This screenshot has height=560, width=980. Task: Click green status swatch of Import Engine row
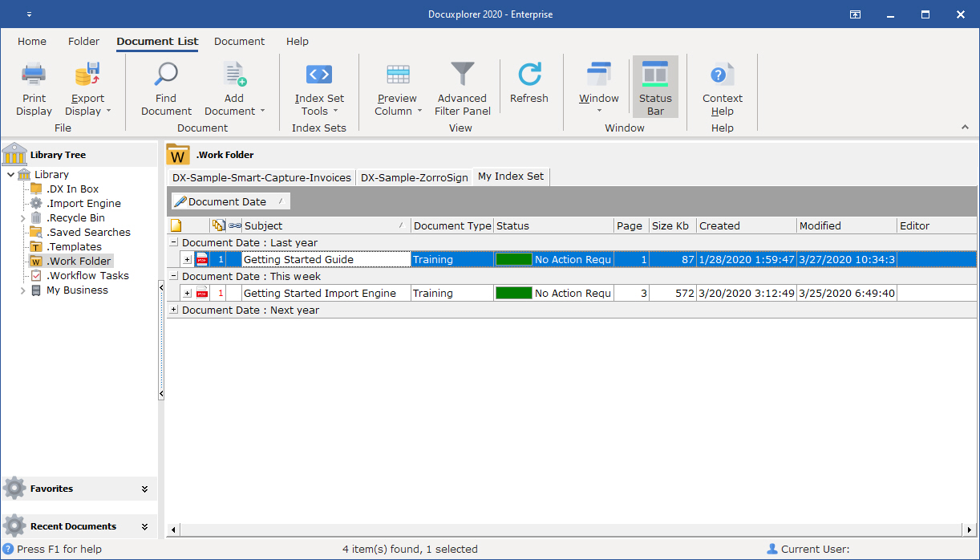click(514, 293)
